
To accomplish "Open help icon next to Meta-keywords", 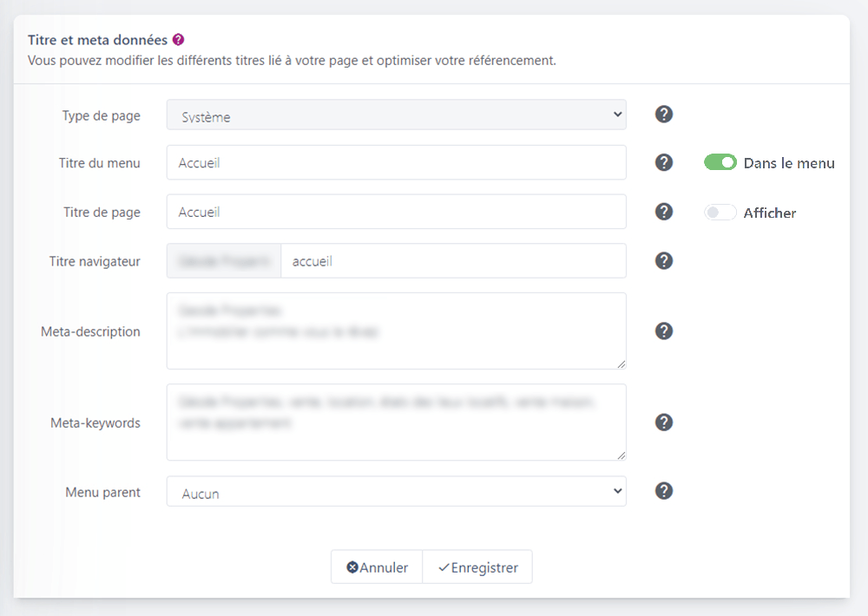I will [664, 423].
